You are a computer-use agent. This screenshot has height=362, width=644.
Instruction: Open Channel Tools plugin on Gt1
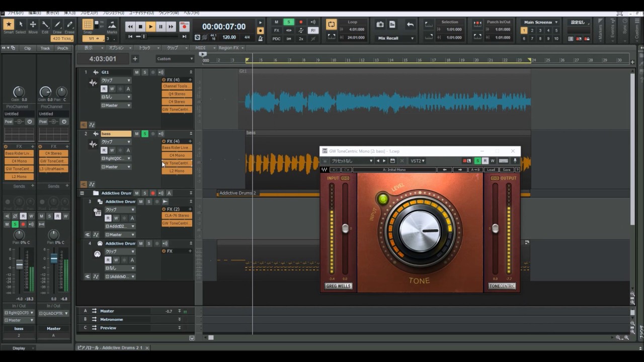pyautogui.click(x=177, y=86)
